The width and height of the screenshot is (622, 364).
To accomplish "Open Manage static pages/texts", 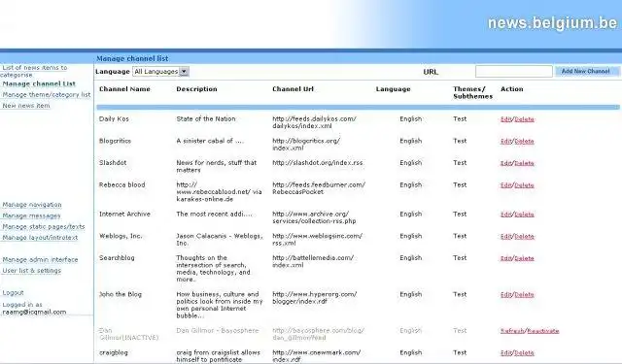I will (44, 226).
